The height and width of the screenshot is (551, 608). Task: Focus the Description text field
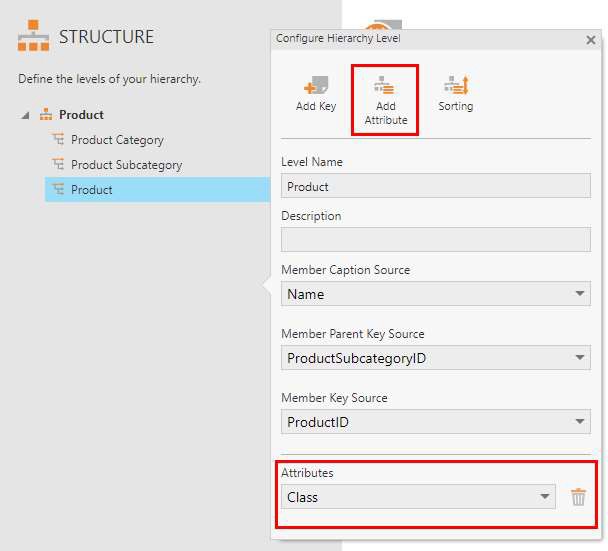pos(435,240)
